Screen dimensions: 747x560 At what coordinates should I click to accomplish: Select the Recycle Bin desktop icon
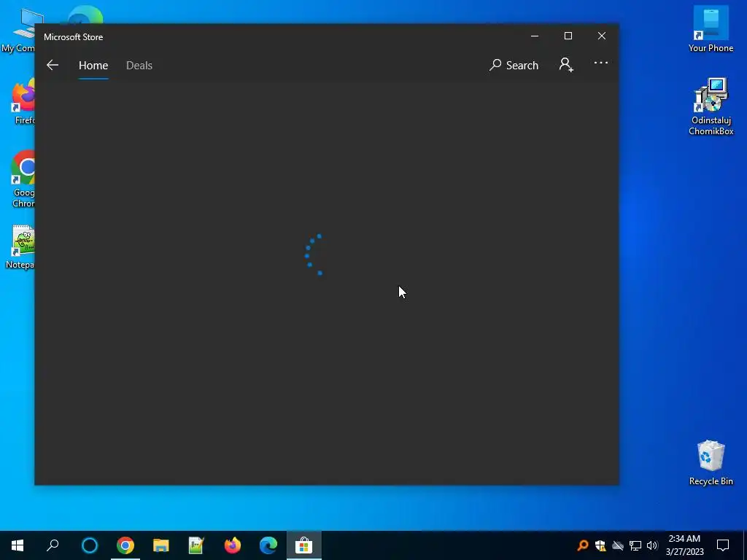tap(711, 463)
